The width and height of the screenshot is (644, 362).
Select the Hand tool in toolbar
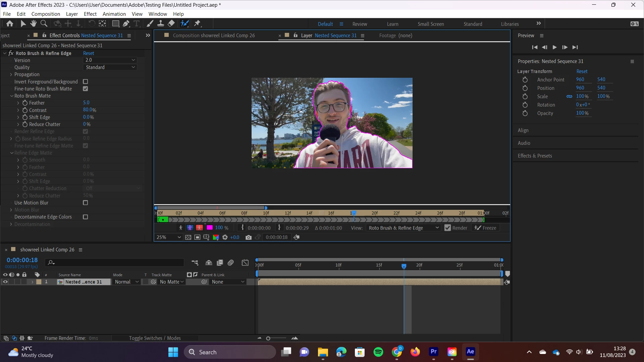(x=33, y=23)
